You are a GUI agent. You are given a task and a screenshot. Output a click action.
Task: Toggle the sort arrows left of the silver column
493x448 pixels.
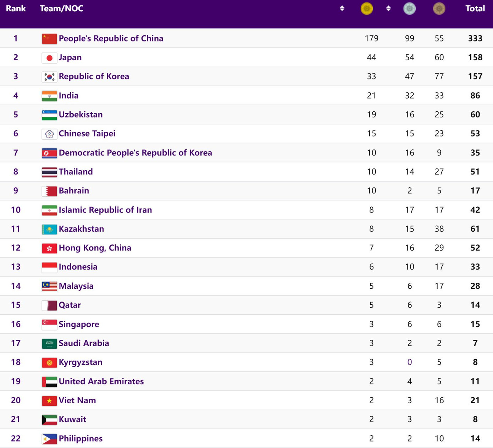(x=388, y=8)
